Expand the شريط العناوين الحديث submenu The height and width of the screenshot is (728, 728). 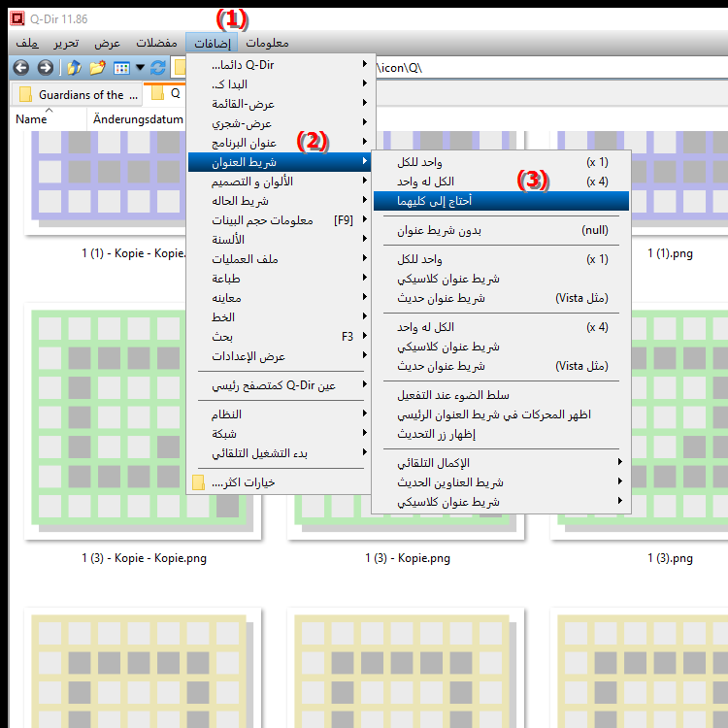coord(502,482)
